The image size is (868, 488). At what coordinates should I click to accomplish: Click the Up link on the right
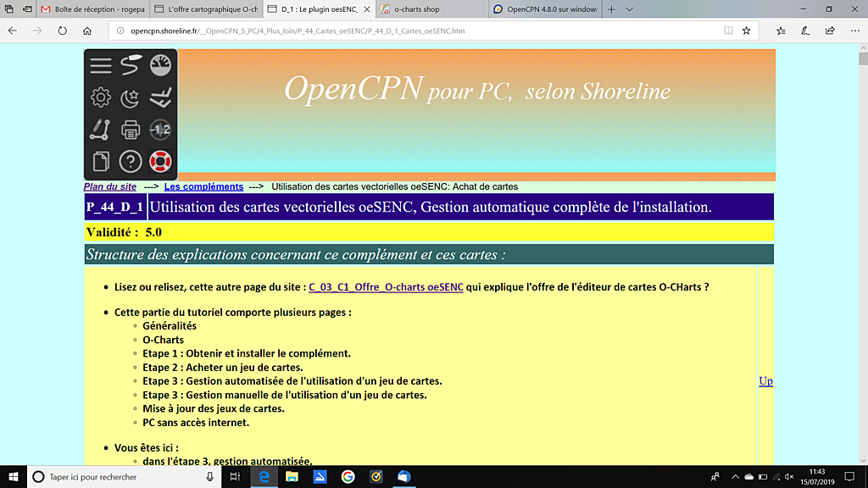click(765, 381)
